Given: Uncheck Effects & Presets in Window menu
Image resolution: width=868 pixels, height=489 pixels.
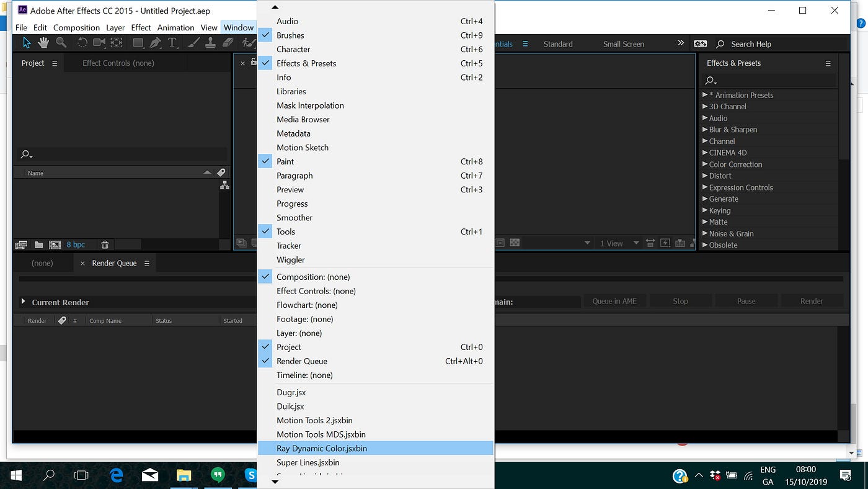Looking at the screenshot, I should [x=375, y=63].
